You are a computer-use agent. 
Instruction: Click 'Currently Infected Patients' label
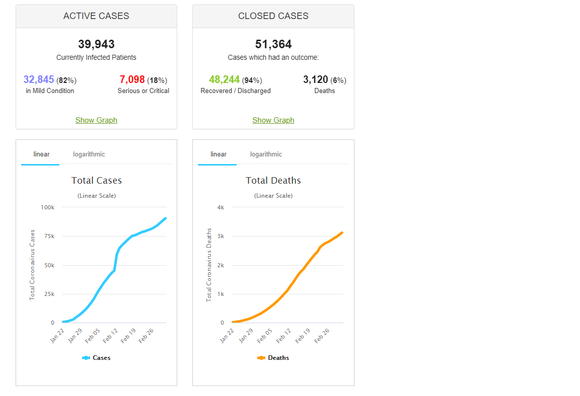(96, 57)
